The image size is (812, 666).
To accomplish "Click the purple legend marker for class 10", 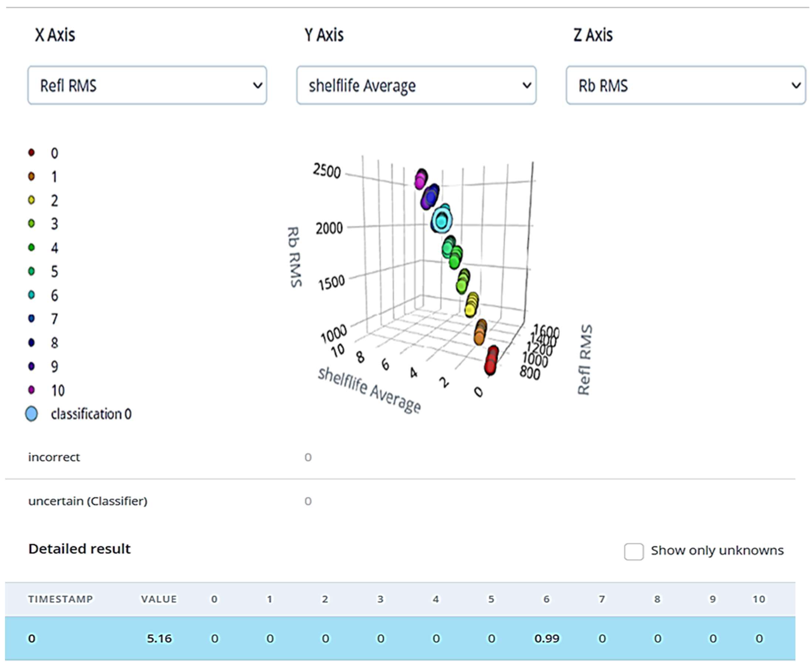I will (x=31, y=390).
